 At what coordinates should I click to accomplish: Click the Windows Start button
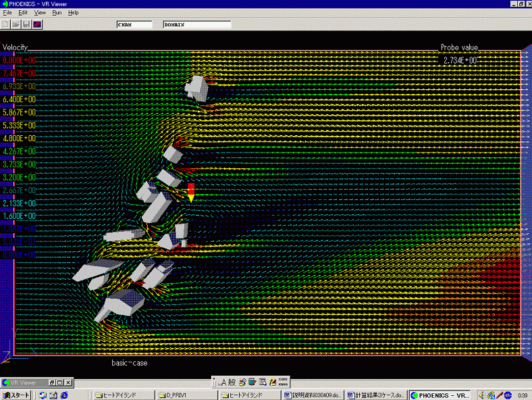[17, 395]
